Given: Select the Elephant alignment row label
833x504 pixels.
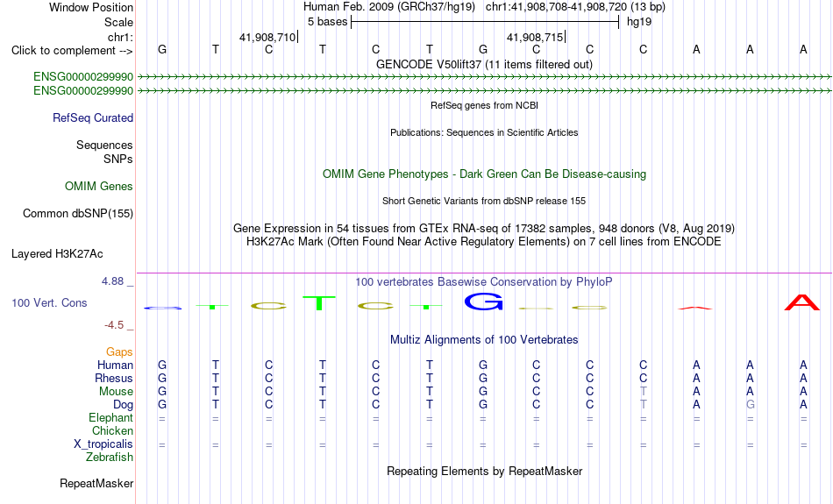Looking at the screenshot, I should point(110,417).
